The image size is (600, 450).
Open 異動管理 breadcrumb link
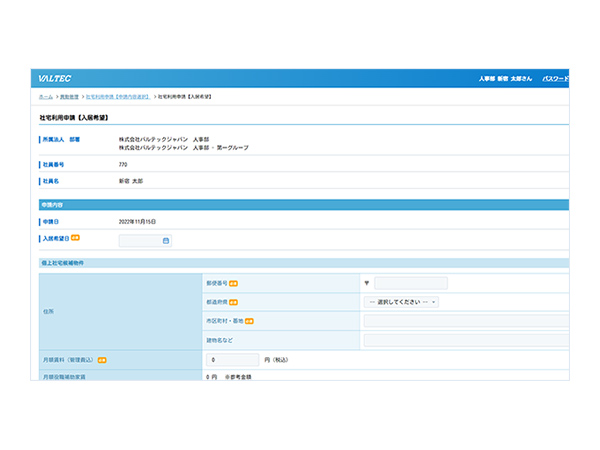click(x=70, y=97)
